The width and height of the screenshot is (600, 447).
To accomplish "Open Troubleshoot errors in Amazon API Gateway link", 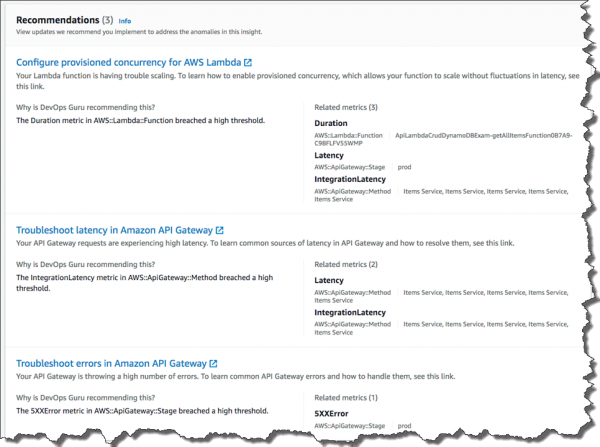I will point(111,363).
